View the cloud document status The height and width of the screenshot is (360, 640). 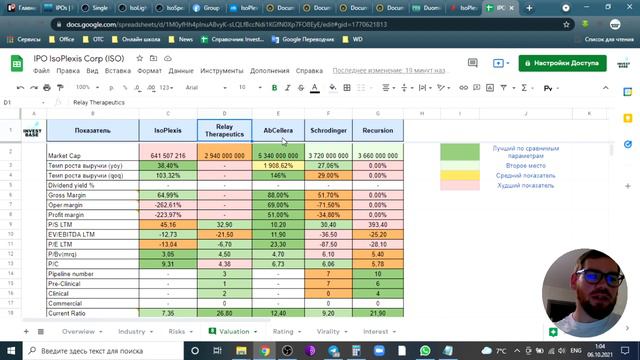pyautogui.click(x=167, y=58)
